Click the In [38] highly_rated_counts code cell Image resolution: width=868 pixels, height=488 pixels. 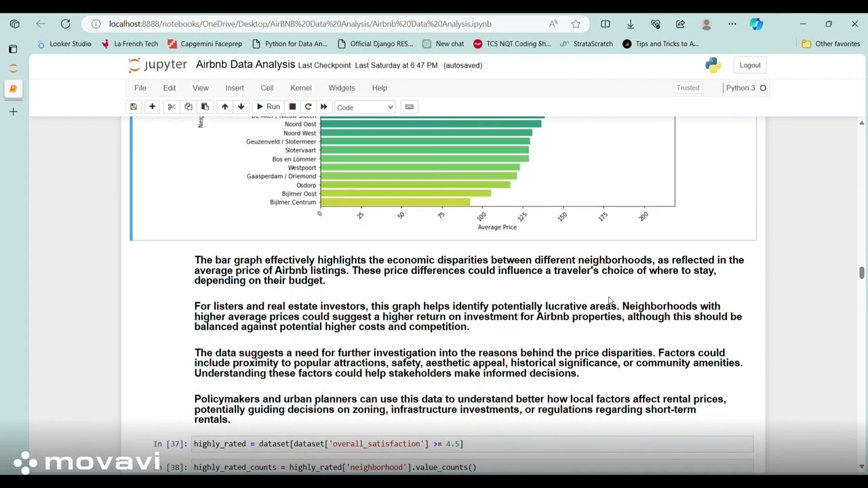pyautogui.click(x=472, y=467)
